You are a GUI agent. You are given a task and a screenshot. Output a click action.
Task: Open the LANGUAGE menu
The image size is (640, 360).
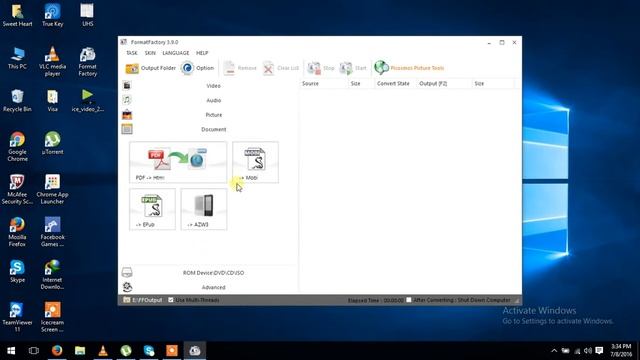[176, 53]
